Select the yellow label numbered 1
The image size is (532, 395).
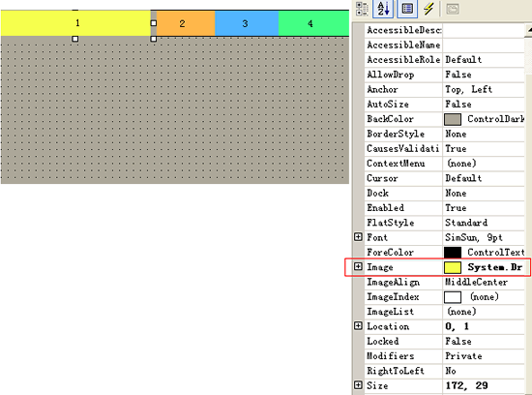(x=76, y=23)
